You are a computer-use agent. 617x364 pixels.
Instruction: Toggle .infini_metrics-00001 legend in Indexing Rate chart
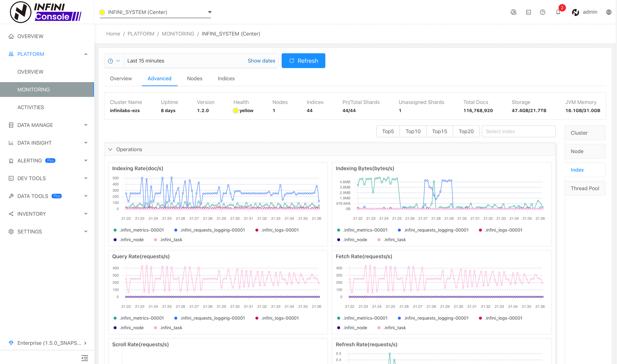[x=139, y=230]
